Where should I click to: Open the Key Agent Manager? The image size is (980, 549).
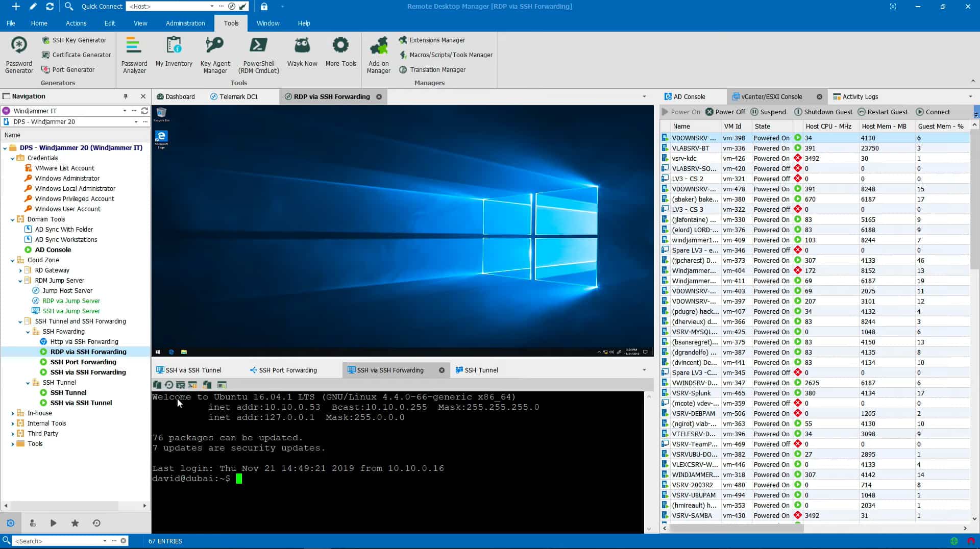215,54
